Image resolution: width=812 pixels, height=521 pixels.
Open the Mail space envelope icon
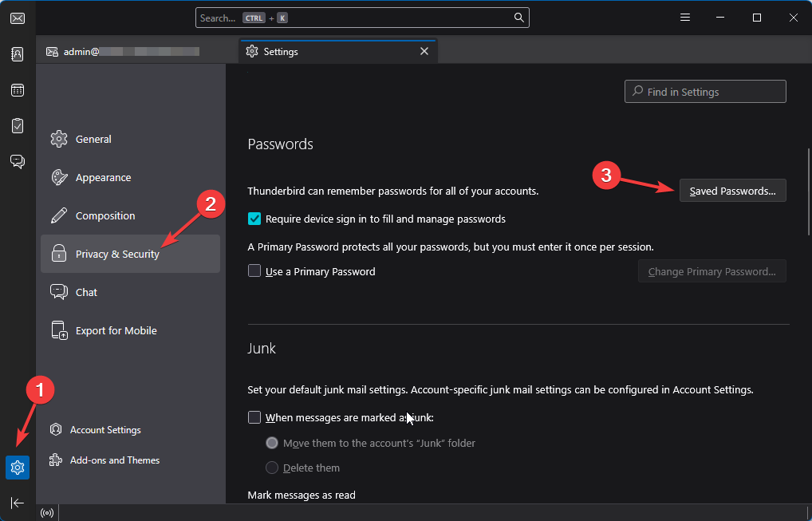[17, 18]
